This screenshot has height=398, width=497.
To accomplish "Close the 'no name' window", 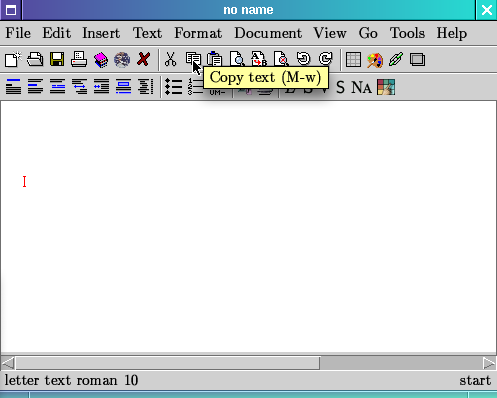I will [486, 10].
